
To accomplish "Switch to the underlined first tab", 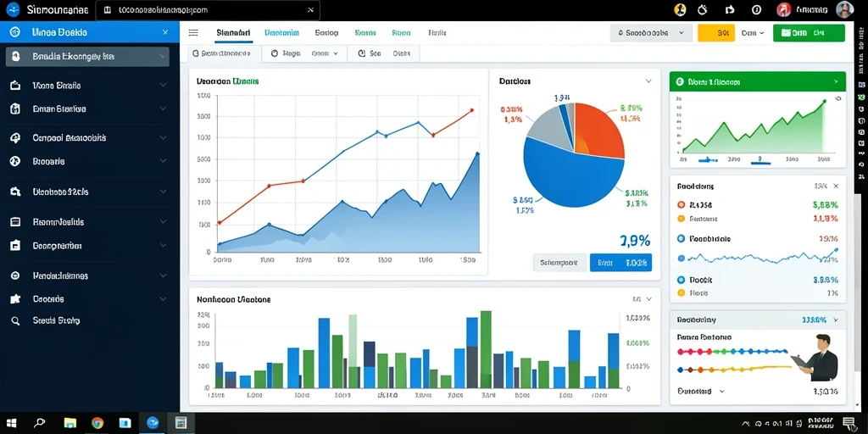I will (x=233, y=33).
